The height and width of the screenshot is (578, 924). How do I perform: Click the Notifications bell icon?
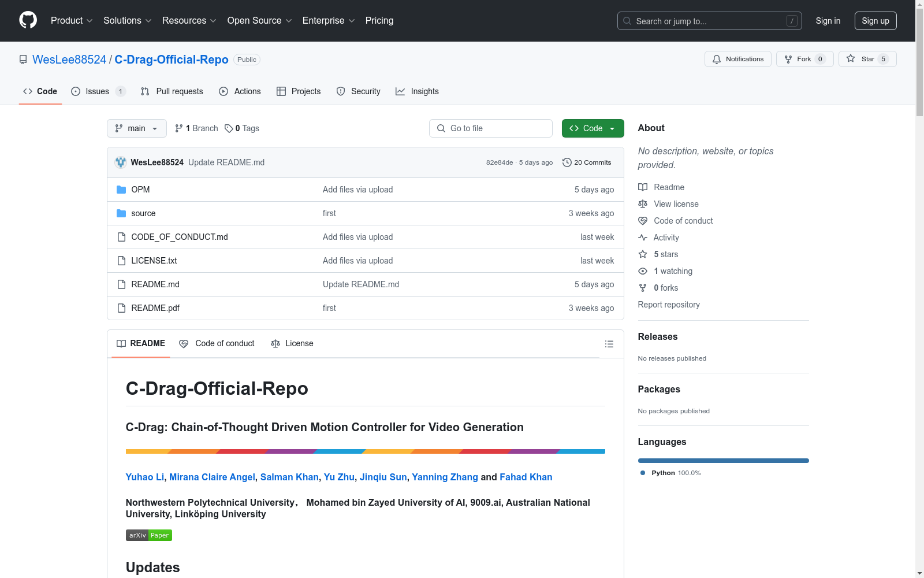717,59
